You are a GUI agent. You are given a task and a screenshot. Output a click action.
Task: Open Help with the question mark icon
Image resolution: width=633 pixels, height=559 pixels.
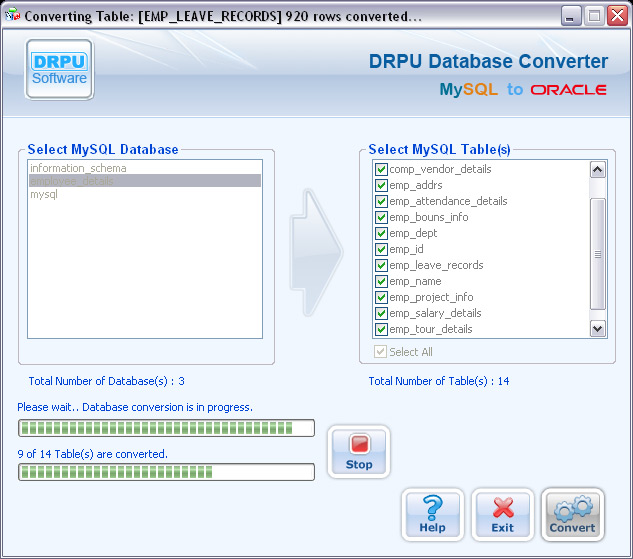[x=433, y=514]
